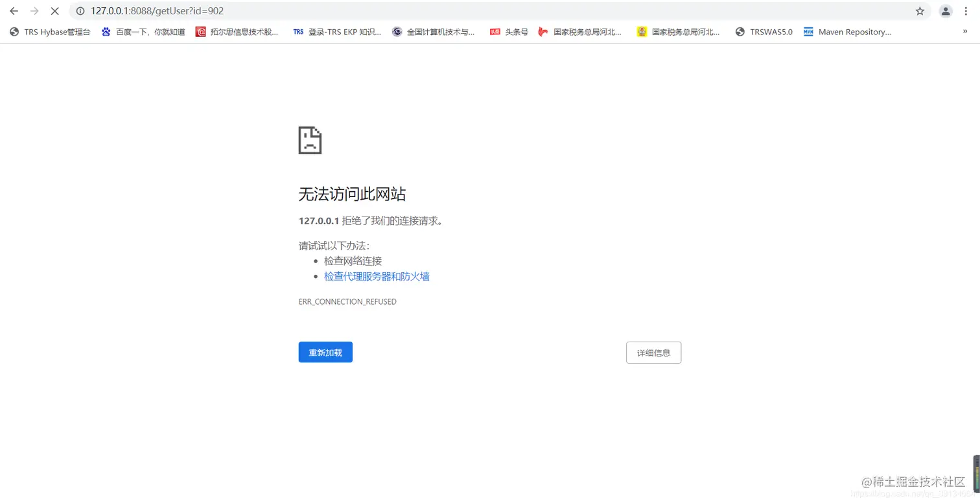Open the browser profile account menu

[x=945, y=11]
